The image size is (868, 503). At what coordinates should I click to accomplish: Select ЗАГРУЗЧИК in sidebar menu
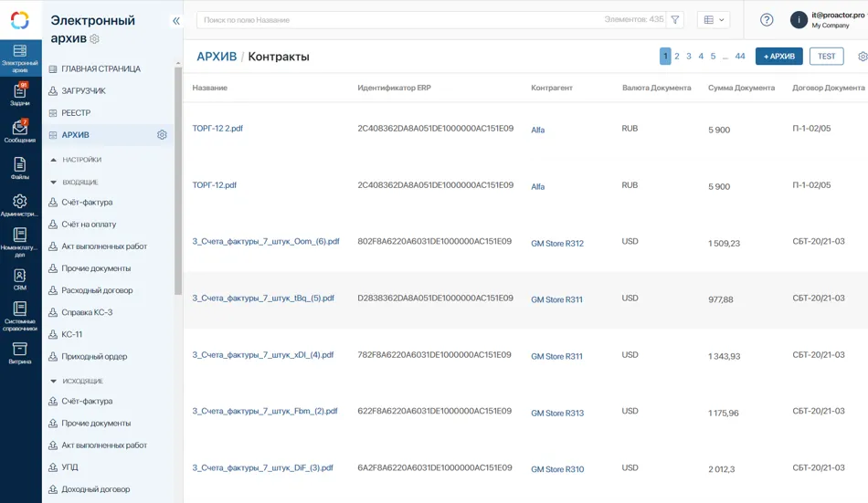click(83, 91)
